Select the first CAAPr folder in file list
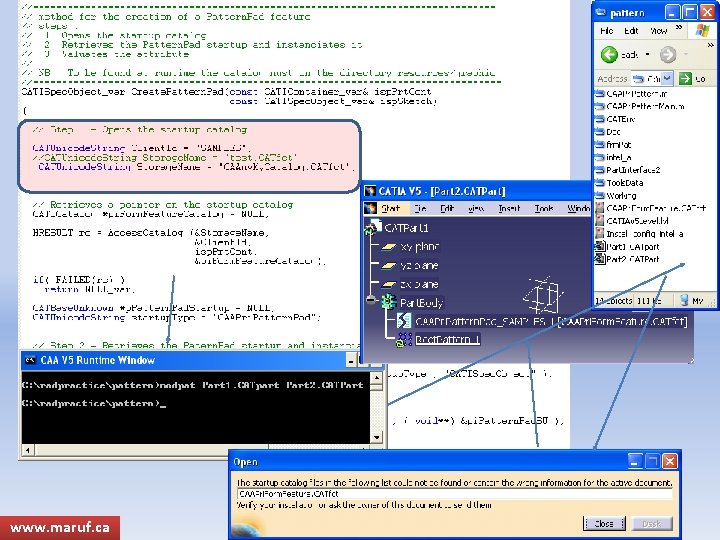The image size is (720, 540). 631,94
